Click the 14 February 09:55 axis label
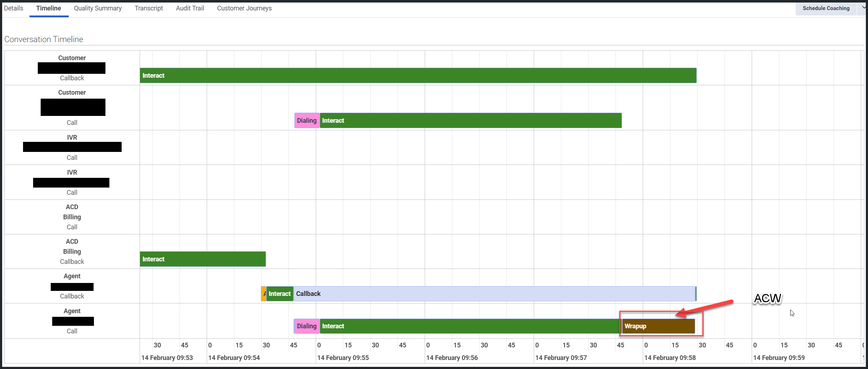This screenshot has height=369, width=868. click(x=343, y=358)
